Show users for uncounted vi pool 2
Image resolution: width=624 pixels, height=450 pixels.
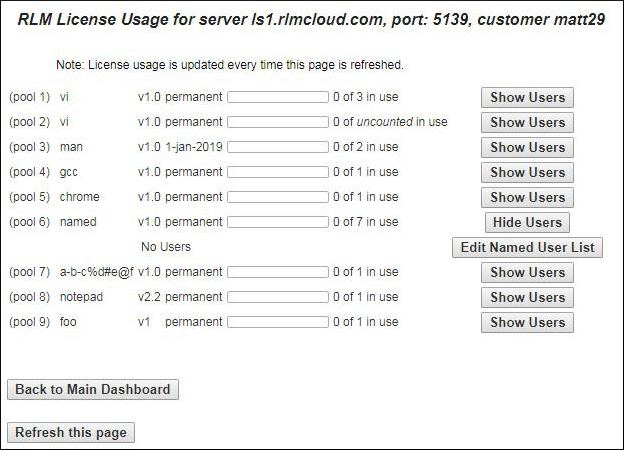tap(527, 122)
